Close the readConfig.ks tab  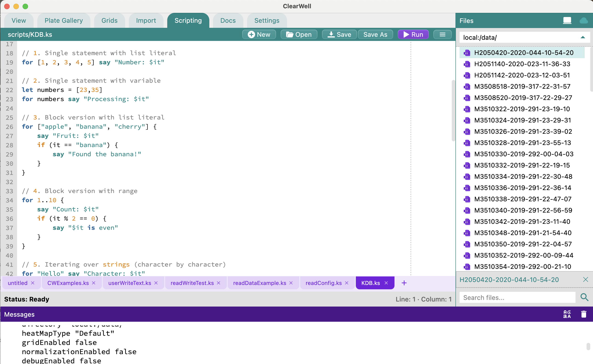pyautogui.click(x=346, y=283)
